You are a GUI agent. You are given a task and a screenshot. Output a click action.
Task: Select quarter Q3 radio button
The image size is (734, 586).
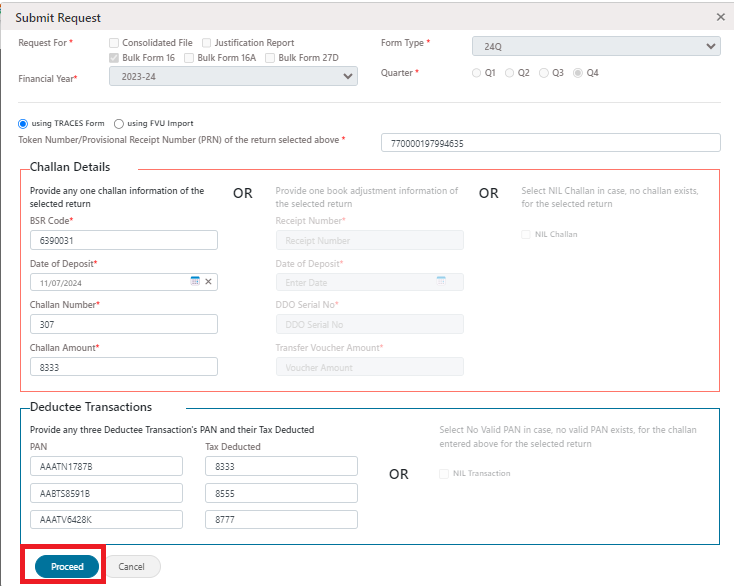(x=544, y=73)
